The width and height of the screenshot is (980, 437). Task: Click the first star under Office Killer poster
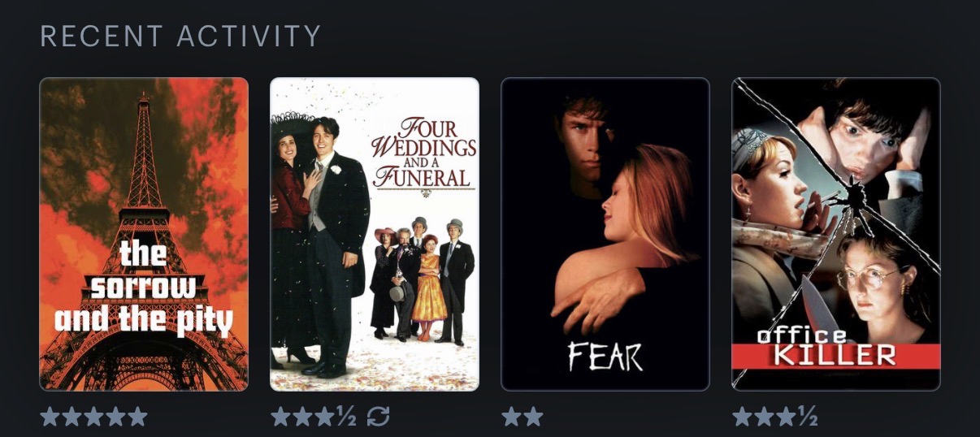click(x=742, y=418)
